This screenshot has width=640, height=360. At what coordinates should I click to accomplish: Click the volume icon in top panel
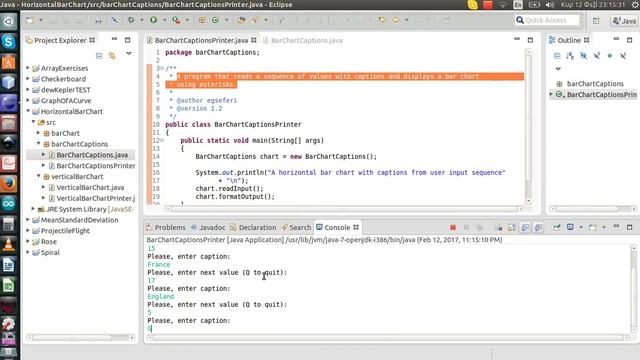coord(550,5)
